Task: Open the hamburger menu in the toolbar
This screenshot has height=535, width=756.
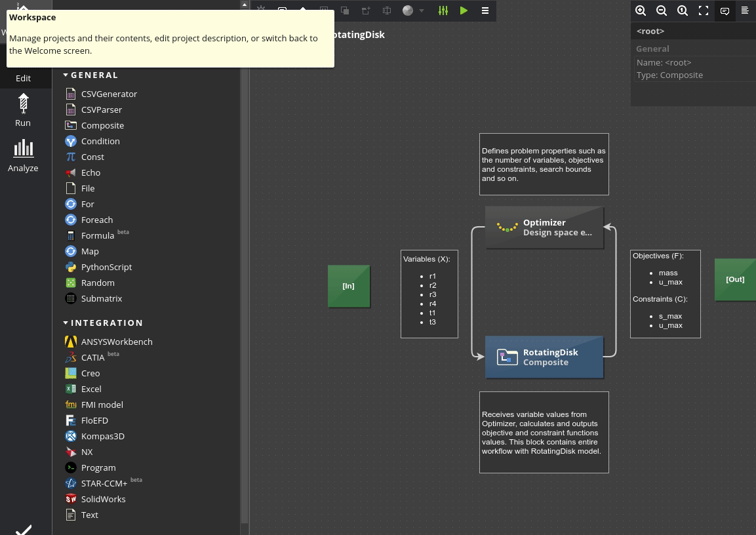Action: pos(485,10)
